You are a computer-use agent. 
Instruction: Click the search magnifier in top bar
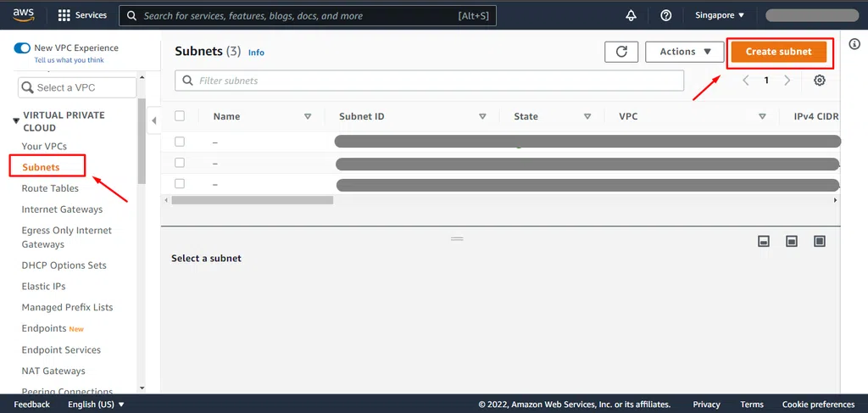pyautogui.click(x=131, y=15)
